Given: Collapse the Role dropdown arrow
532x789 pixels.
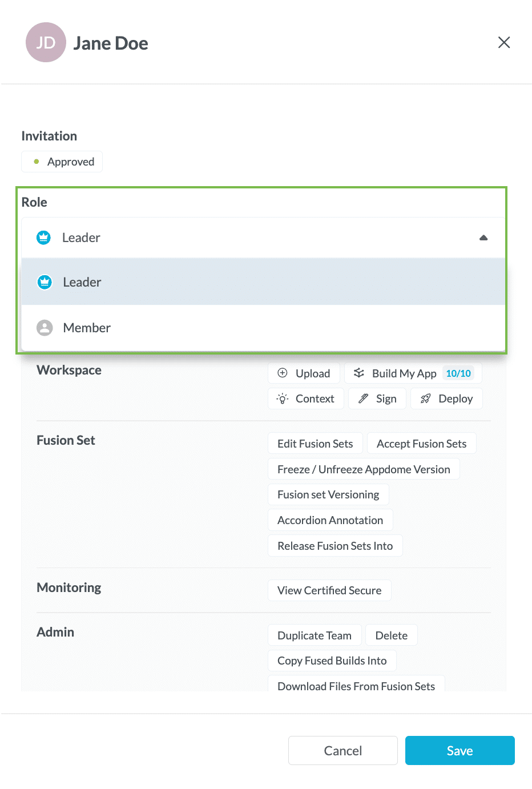Looking at the screenshot, I should coord(483,237).
